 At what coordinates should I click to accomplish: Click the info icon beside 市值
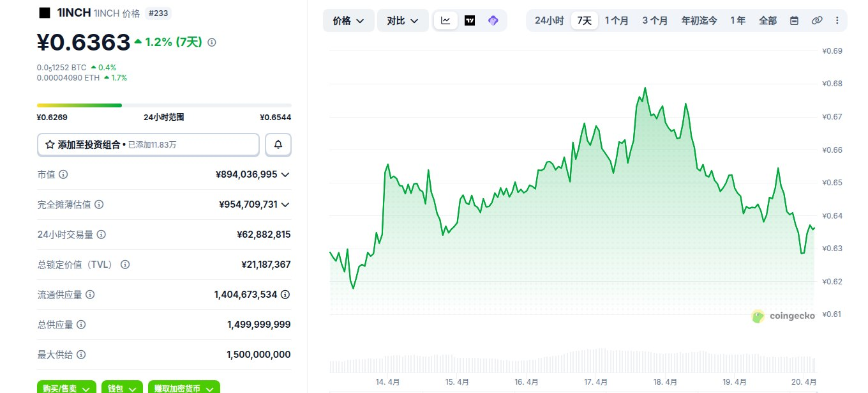pyautogui.click(x=63, y=174)
